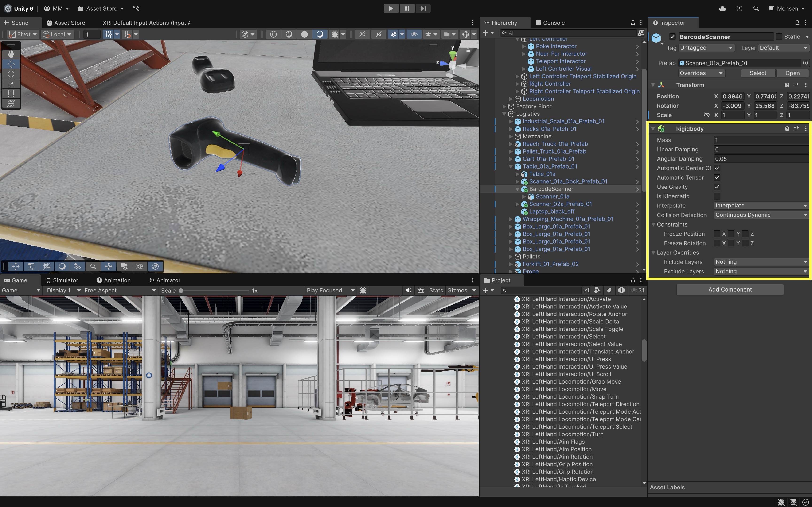Select the Rotate tool in Scene toolbar

(11, 74)
